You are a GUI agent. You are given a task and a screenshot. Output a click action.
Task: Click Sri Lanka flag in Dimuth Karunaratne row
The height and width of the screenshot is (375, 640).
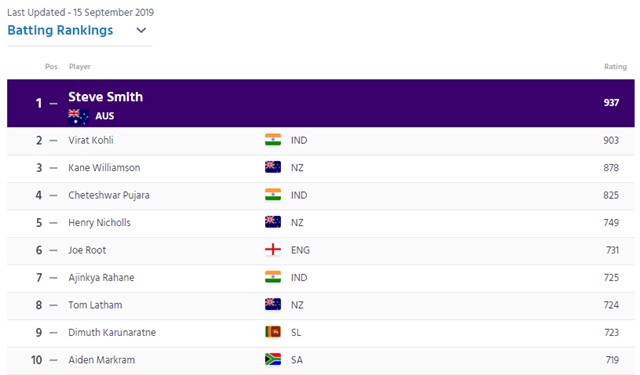point(273,332)
